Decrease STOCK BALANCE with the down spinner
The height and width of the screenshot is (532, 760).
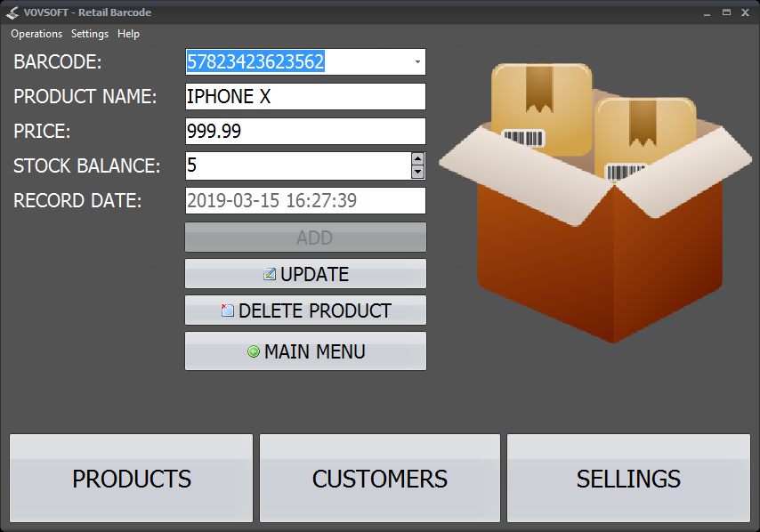pos(417,172)
